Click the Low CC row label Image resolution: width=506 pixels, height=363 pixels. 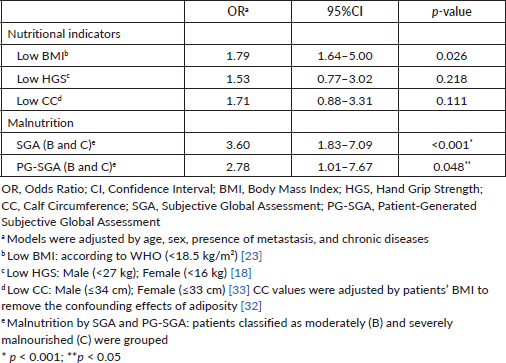[x=39, y=101]
